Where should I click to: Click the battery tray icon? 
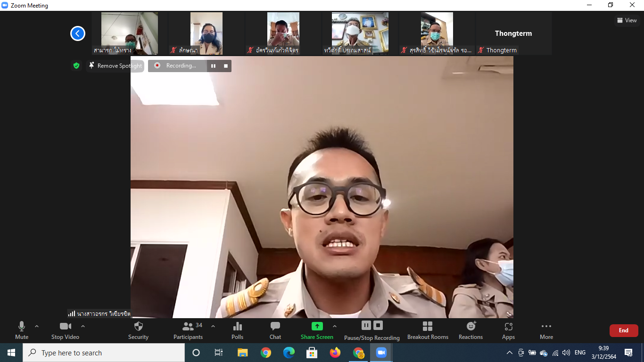tap(532, 353)
